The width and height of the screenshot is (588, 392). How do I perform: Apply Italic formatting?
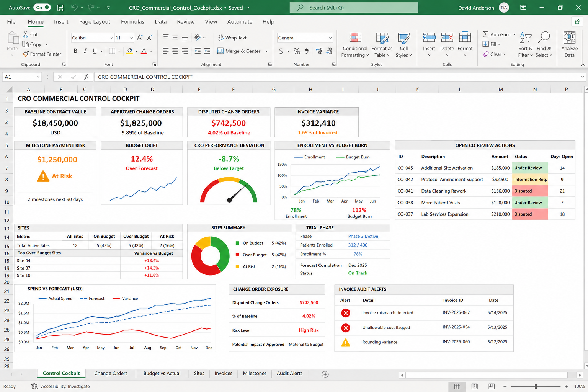85,51
